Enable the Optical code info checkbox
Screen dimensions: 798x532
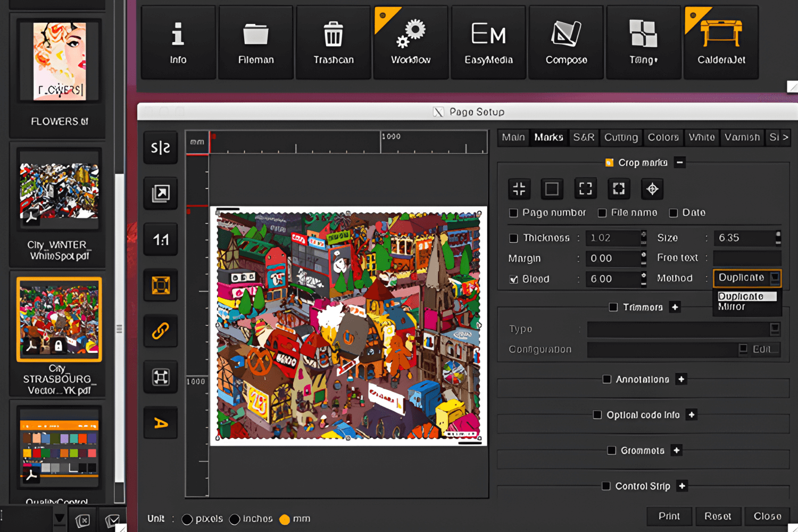click(597, 414)
